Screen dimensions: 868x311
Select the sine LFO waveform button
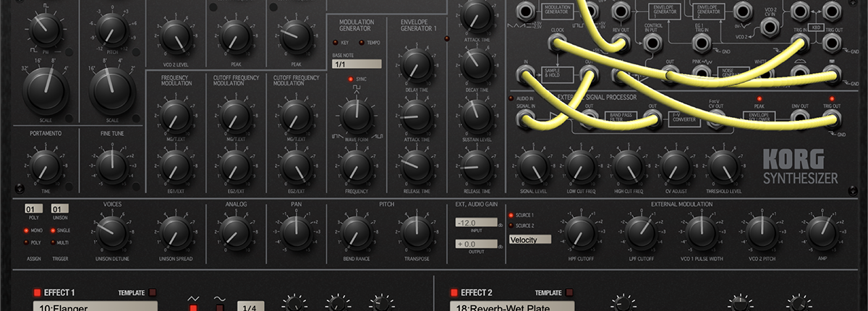[x=219, y=308]
